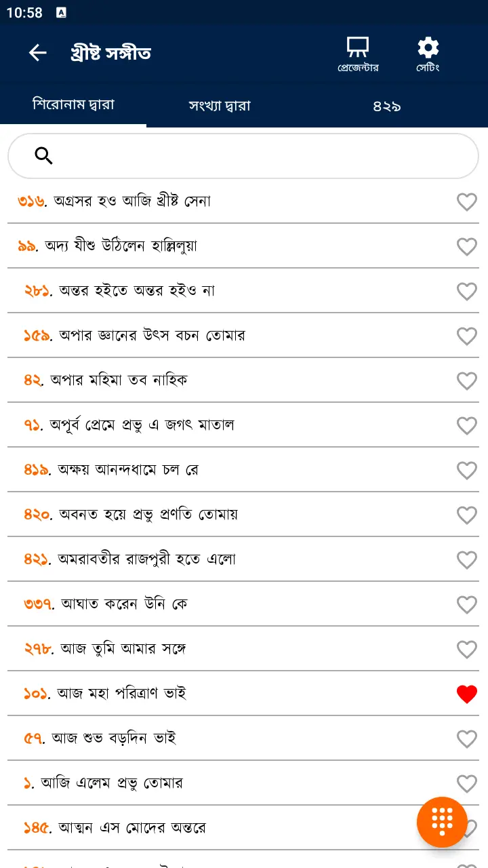Toggle heart for song ৪১৯
488x868 pixels.
pyautogui.click(x=466, y=470)
